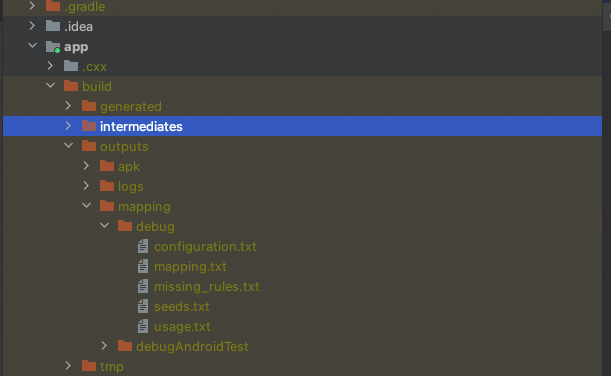Screen dimensions: 611x376
Task: Click the app module folder icon
Action: 53,47
